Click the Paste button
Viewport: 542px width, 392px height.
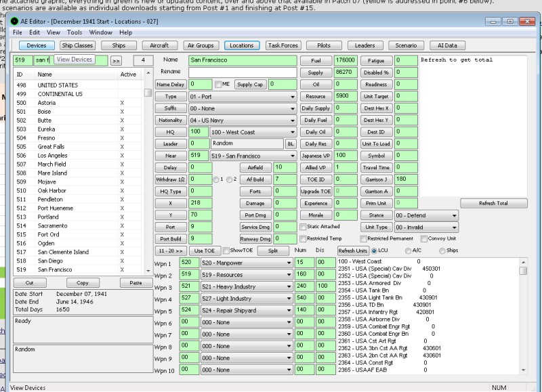[x=136, y=283]
